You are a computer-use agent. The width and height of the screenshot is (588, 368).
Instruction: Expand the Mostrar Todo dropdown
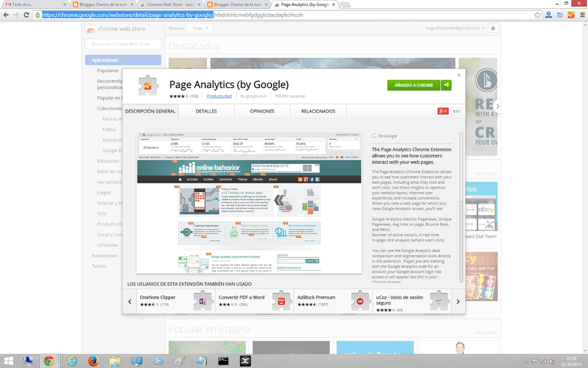pyautogui.click(x=201, y=28)
